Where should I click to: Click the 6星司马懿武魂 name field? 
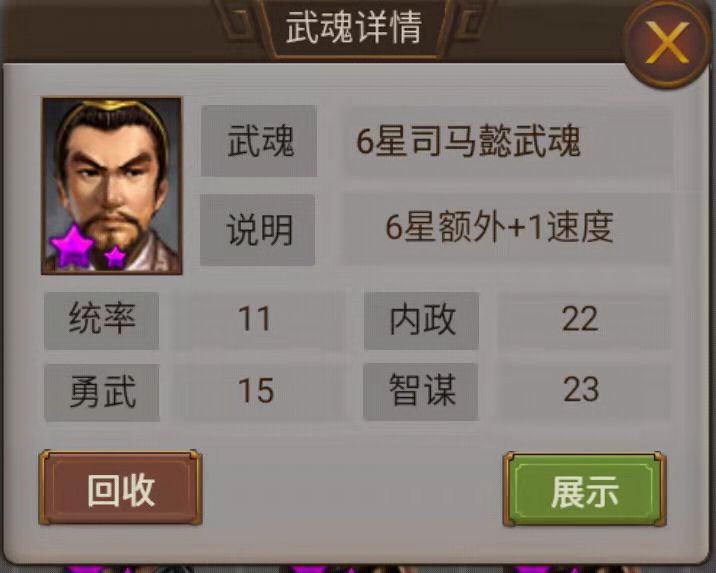[x=507, y=141]
